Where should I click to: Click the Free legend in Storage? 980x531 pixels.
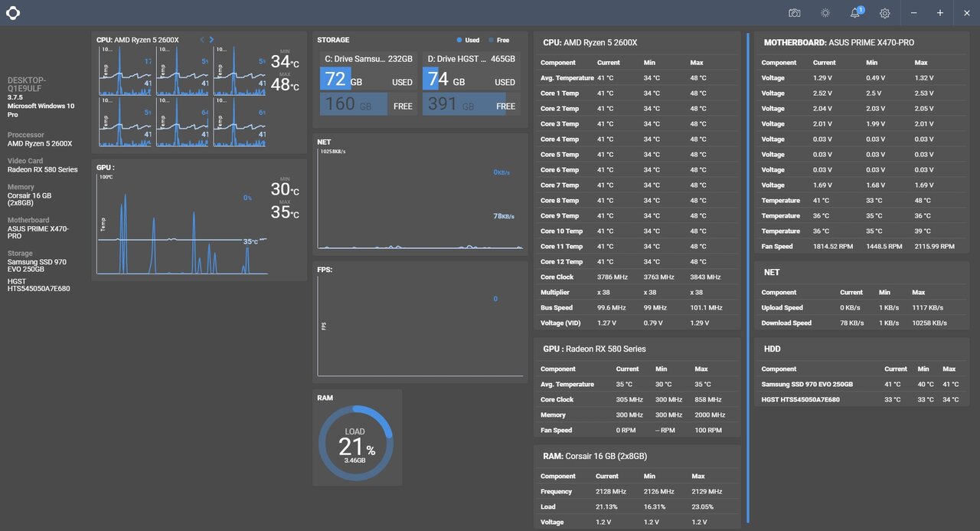[x=499, y=40]
